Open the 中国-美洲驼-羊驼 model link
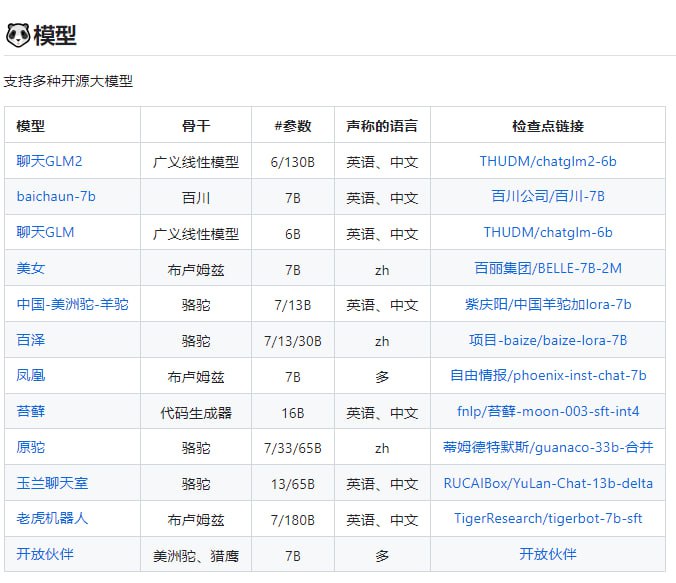676x583 pixels. (72, 304)
